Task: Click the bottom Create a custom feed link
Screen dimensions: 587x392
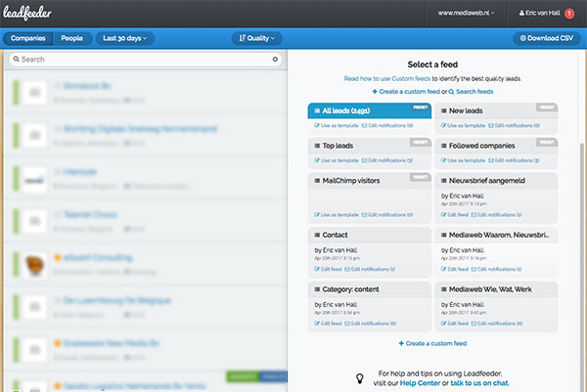Action: (x=432, y=343)
